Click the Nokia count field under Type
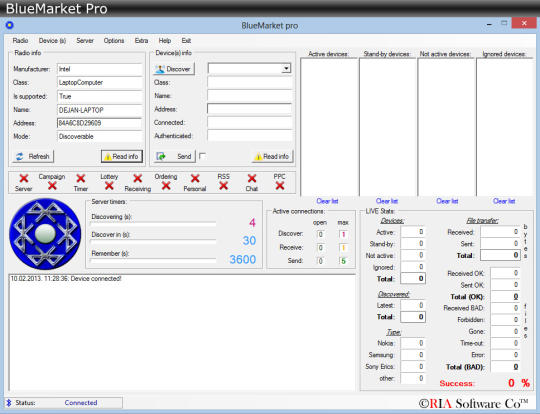 [x=413, y=343]
